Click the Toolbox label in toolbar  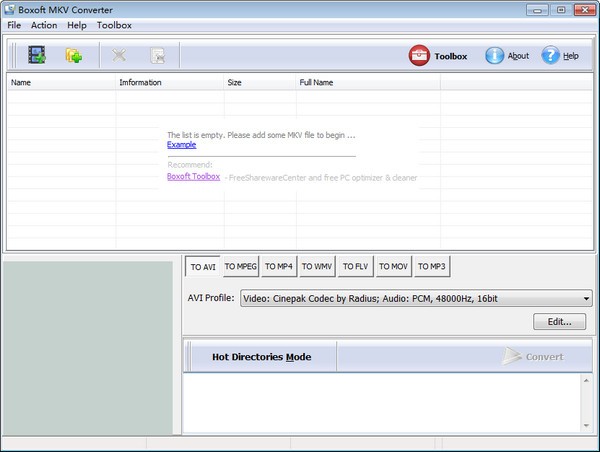(451, 56)
